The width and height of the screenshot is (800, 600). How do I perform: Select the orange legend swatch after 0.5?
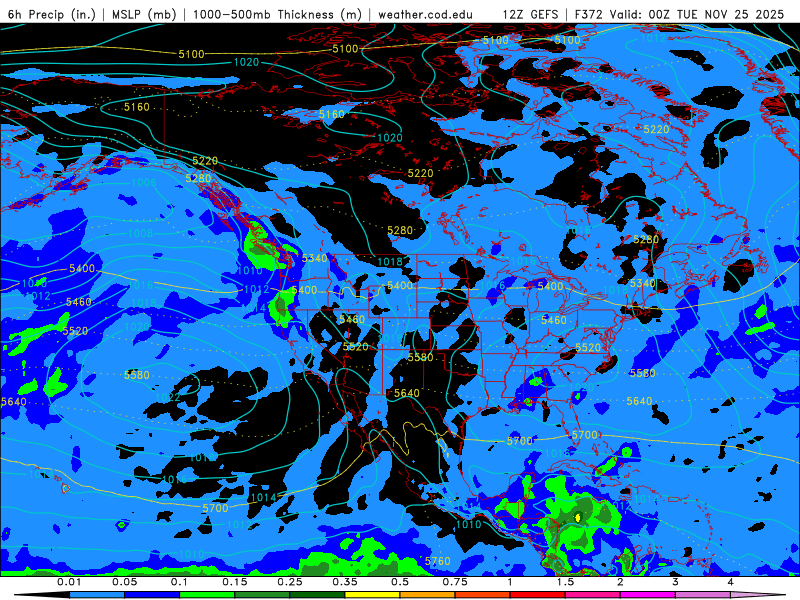pos(428,595)
